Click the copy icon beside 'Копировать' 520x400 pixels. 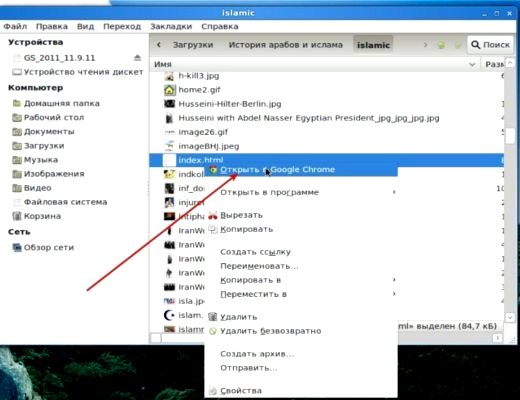[213, 229]
